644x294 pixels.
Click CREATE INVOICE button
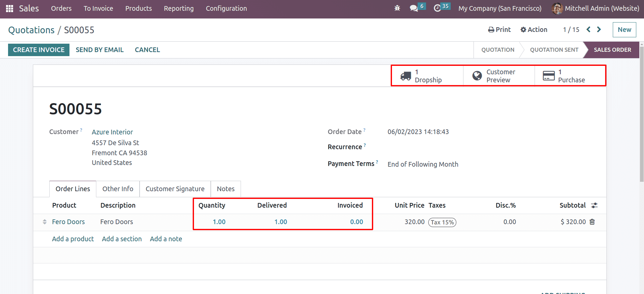tap(39, 50)
